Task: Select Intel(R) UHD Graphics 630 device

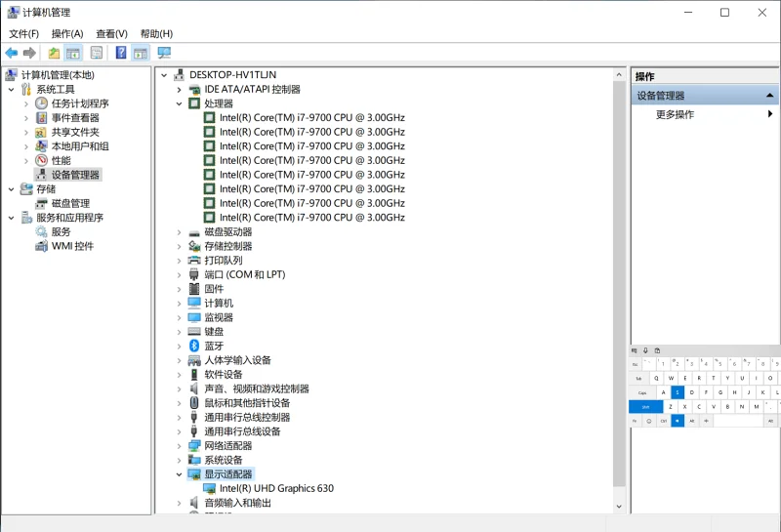Action: click(x=276, y=489)
